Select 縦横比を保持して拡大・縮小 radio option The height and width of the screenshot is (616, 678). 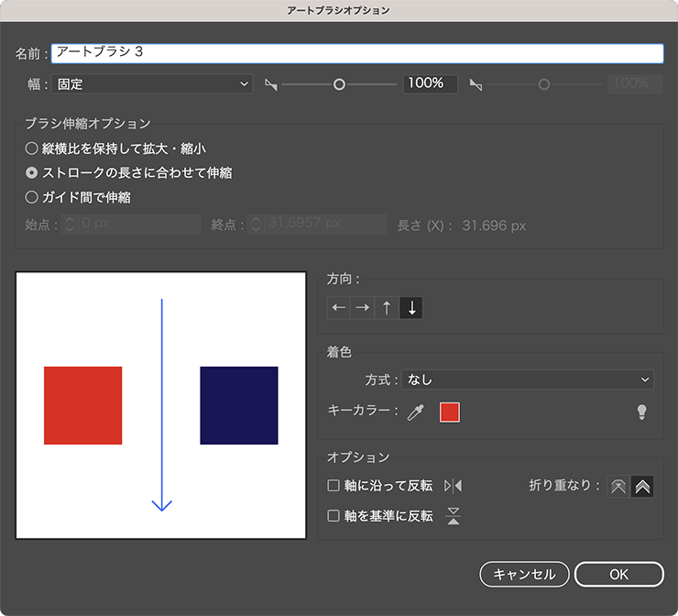coord(32,148)
